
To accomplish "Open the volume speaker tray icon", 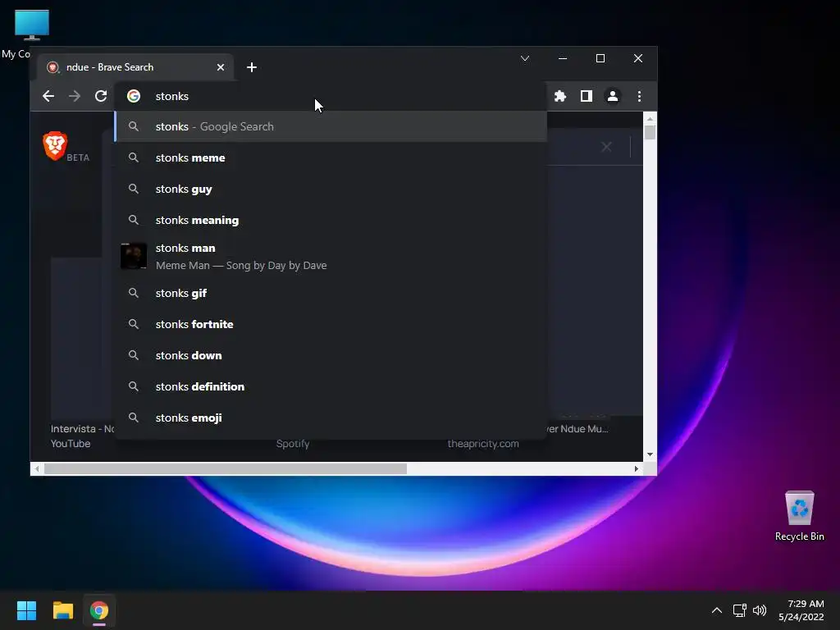I will [x=760, y=610].
